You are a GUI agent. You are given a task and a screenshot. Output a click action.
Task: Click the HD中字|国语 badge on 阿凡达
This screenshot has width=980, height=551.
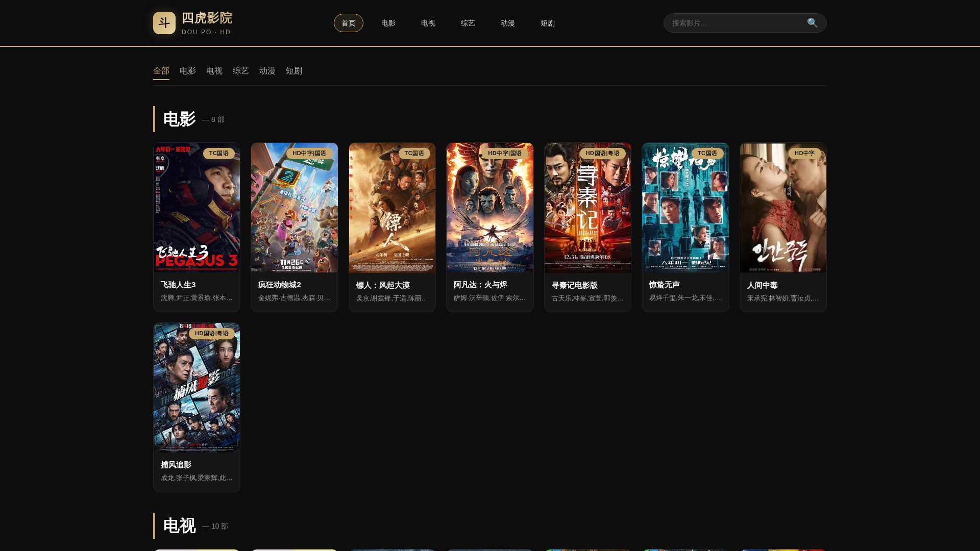505,154
